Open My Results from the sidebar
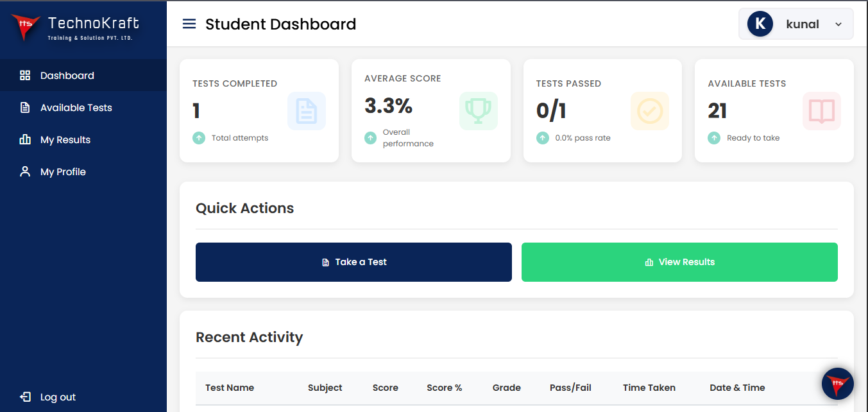868x412 pixels. click(65, 140)
